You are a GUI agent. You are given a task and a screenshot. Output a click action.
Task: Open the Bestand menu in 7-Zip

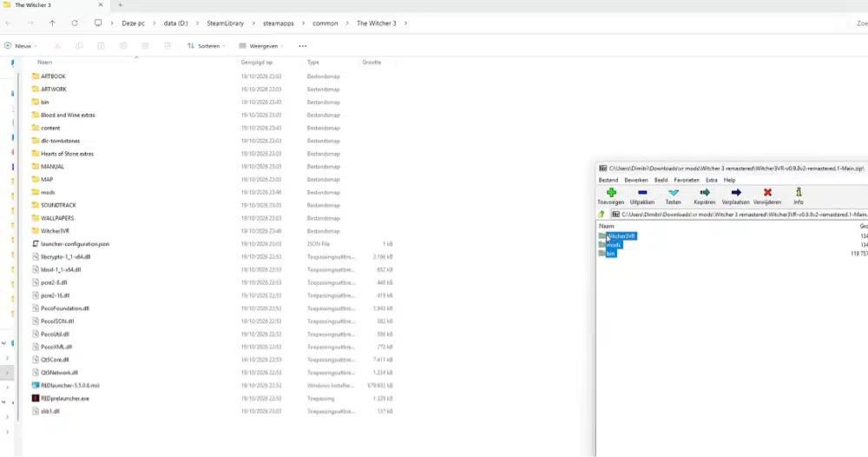(x=608, y=180)
